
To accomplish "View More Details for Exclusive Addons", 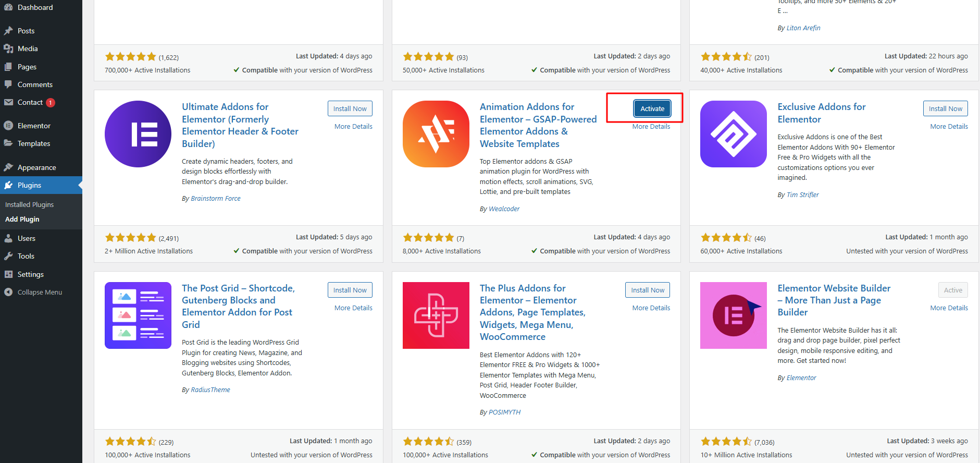I will 949,126.
